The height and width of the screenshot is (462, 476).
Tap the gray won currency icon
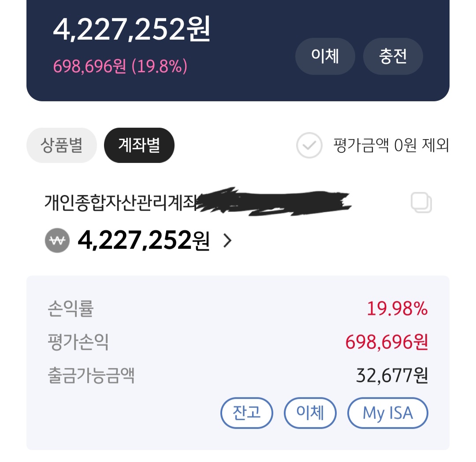click(57, 241)
